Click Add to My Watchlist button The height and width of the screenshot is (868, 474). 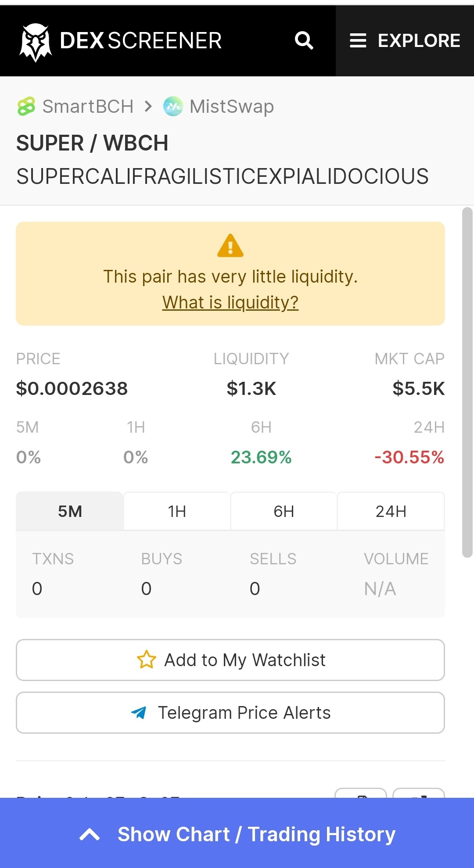[230, 660]
